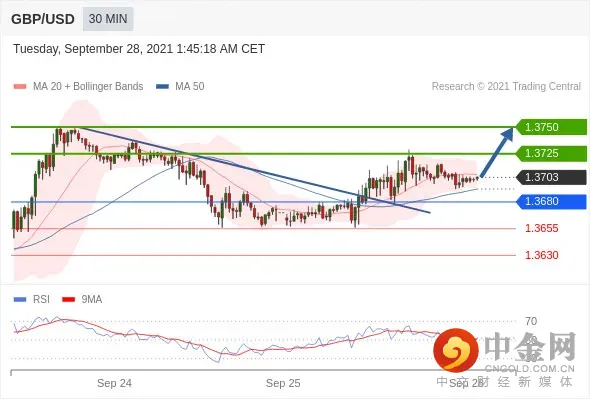Viewport: 590px width, 400px height.
Task: Click the blue MA 50 legend swatch
Action: point(162,87)
